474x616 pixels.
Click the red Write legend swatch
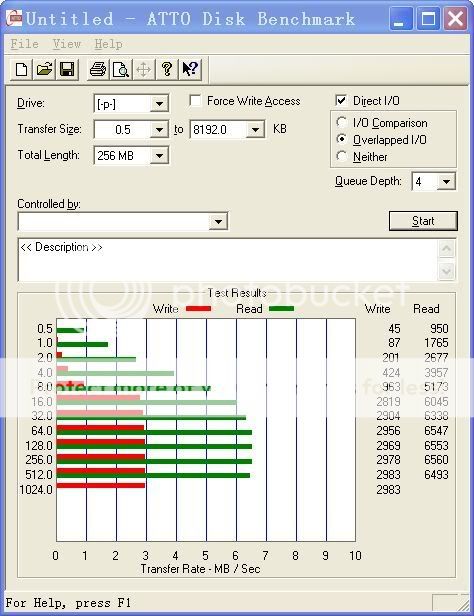click(x=198, y=309)
